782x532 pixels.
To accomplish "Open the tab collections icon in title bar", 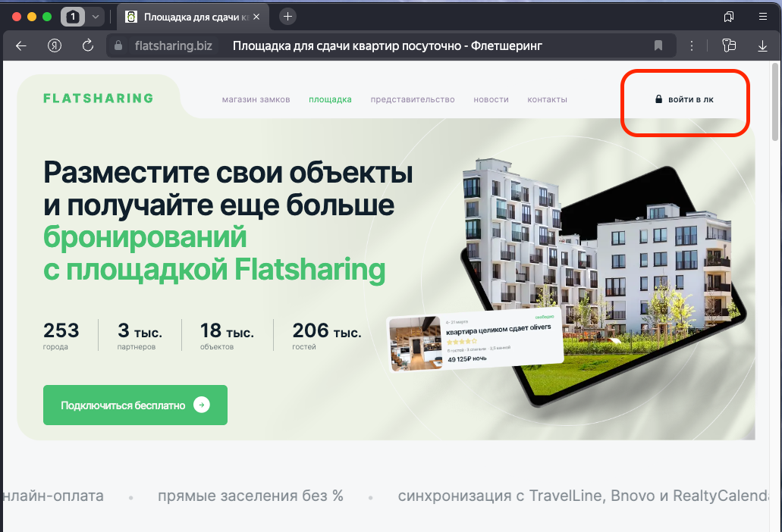I will 729,17.
